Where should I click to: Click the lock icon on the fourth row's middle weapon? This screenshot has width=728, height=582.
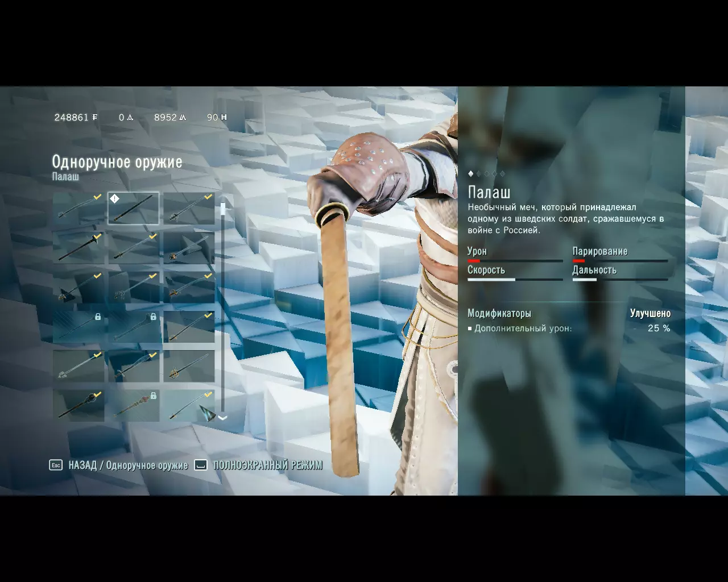coord(153,317)
